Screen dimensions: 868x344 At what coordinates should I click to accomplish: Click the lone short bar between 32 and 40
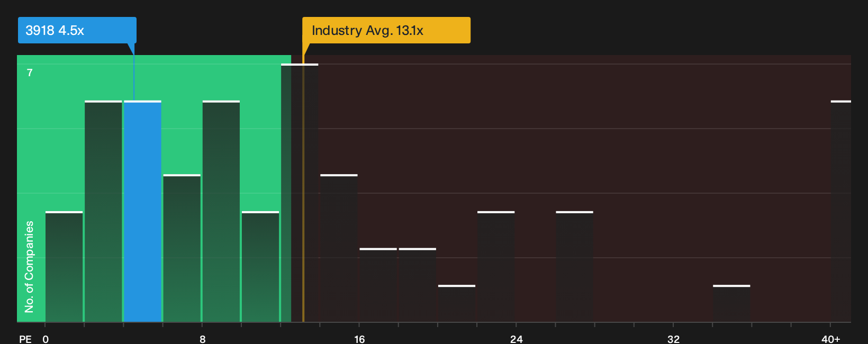tap(731, 304)
